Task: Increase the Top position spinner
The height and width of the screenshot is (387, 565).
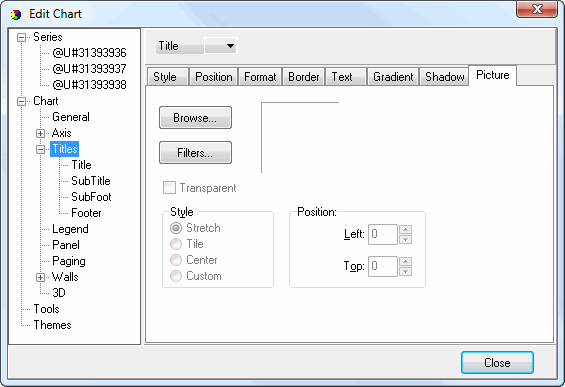Action: click(x=405, y=262)
